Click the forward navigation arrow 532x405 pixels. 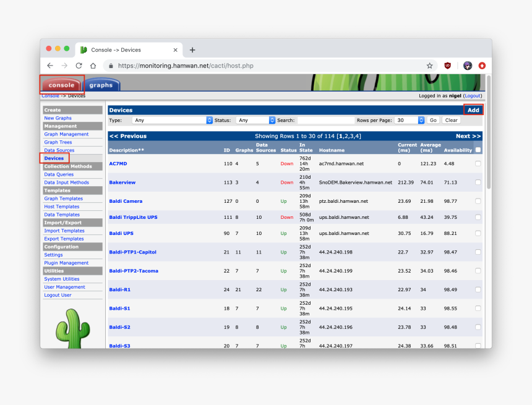pyautogui.click(x=64, y=65)
